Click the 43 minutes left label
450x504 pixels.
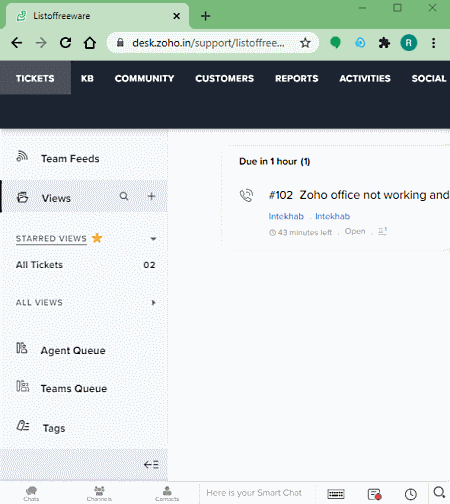coord(305,232)
